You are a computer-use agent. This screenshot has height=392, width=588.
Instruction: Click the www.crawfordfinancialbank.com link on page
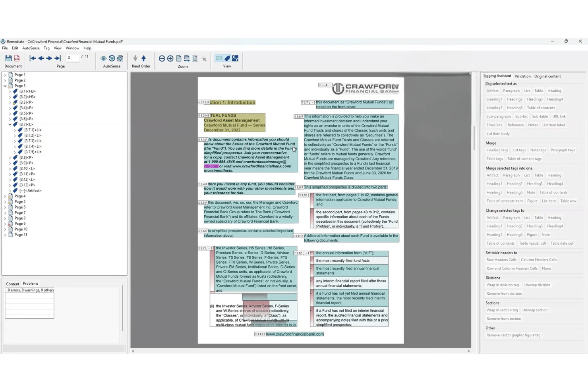tap(295, 334)
